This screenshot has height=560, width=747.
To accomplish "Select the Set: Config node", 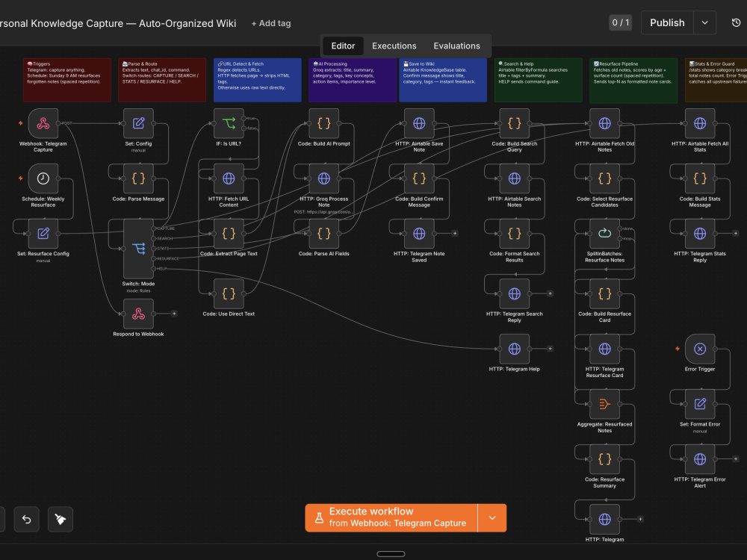I will 138,123.
